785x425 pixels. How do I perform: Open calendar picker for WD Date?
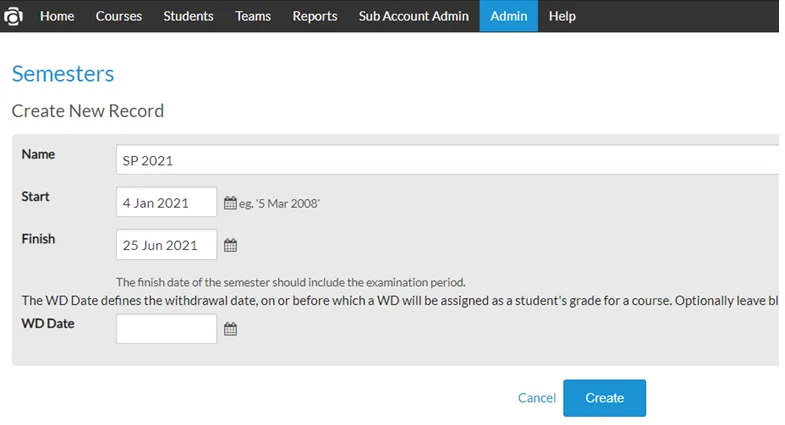[x=230, y=329]
